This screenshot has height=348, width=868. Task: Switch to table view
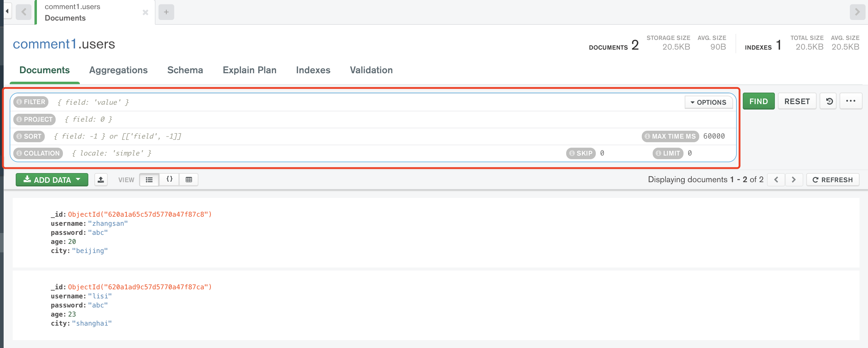pyautogui.click(x=189, y=179)
